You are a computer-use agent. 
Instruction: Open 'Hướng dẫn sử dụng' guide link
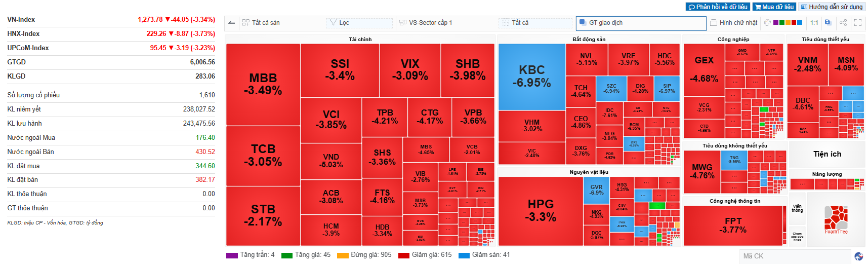pyautogui.click(x=831, y=7)
